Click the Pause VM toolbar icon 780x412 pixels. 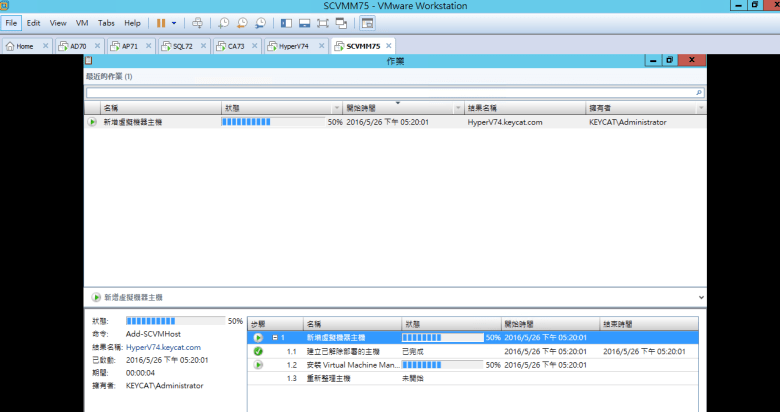(x=161, y=22)
